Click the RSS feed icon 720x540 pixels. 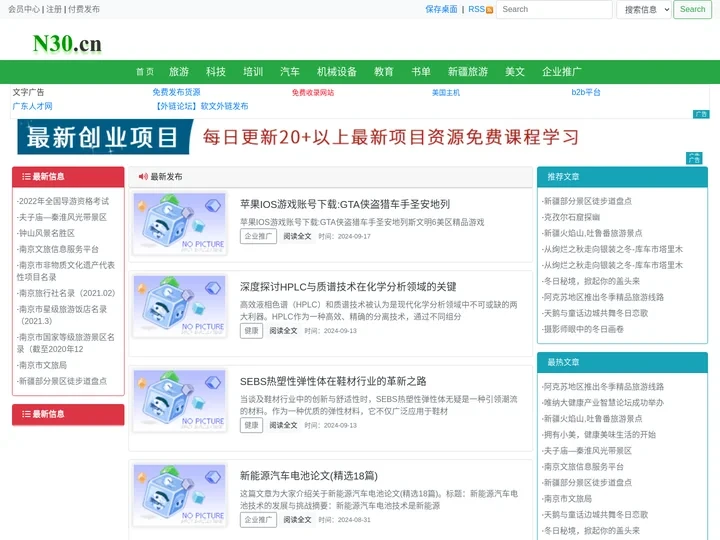click(x=489, y=10)
